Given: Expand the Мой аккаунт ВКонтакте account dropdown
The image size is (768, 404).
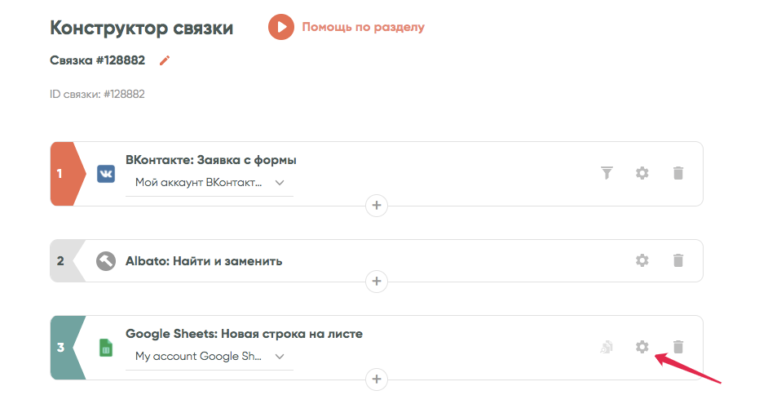Looking at the screenshot, I should pyautogui.click(x=209, y=183).
